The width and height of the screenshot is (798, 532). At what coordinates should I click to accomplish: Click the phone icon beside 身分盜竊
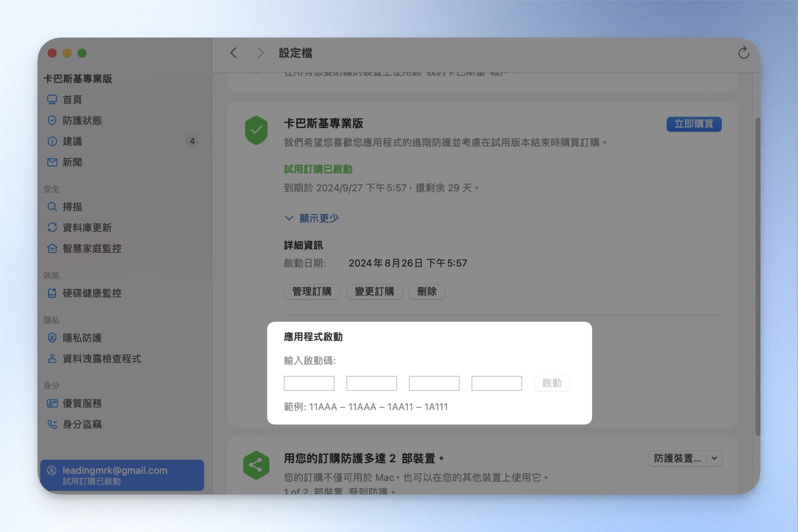[x=52, y=424]
